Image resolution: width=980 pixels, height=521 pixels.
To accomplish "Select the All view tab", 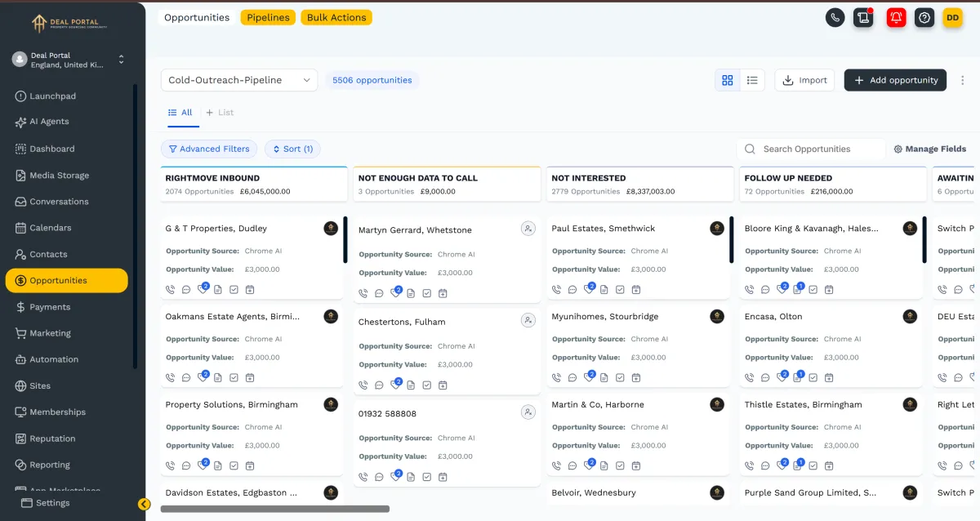I will (180, 113).
